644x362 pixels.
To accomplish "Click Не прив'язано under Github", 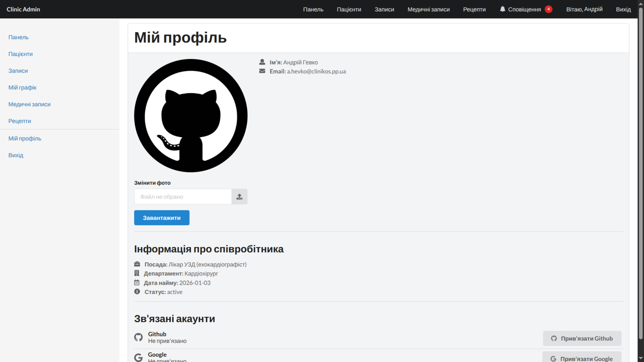I will [167, 341].
